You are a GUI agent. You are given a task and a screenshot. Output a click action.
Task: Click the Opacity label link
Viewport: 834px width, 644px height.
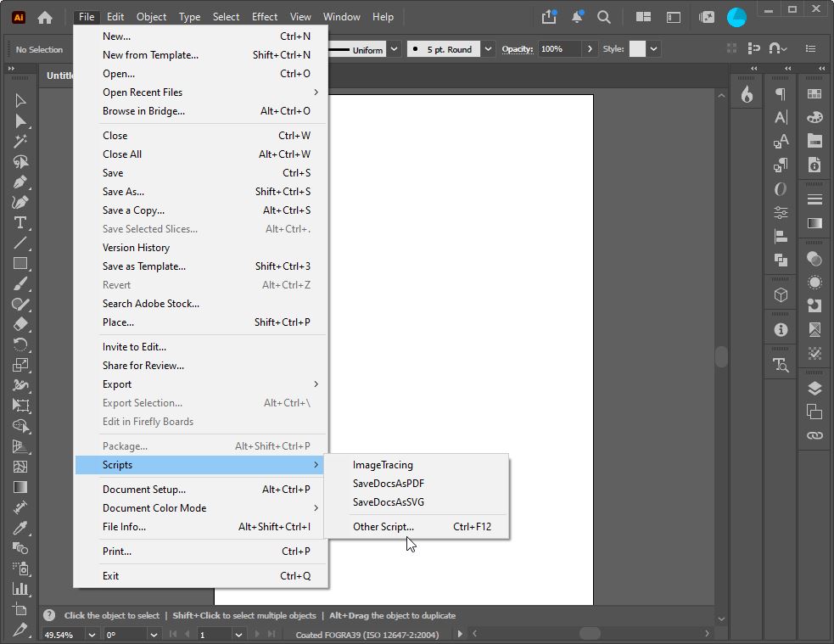click(517, 49)
